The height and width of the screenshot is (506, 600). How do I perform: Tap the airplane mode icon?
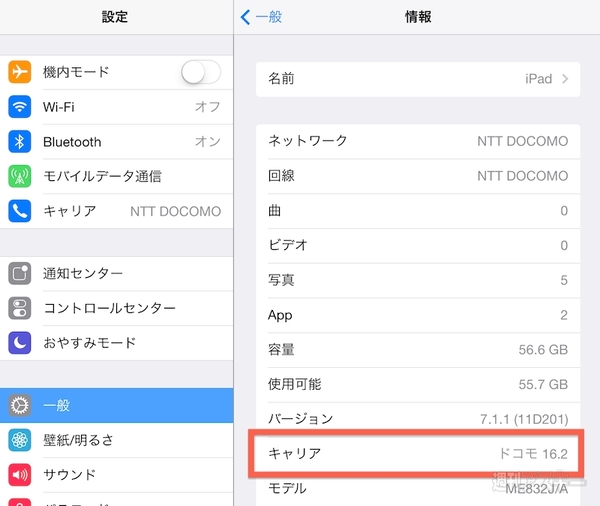tap(20, 72)
